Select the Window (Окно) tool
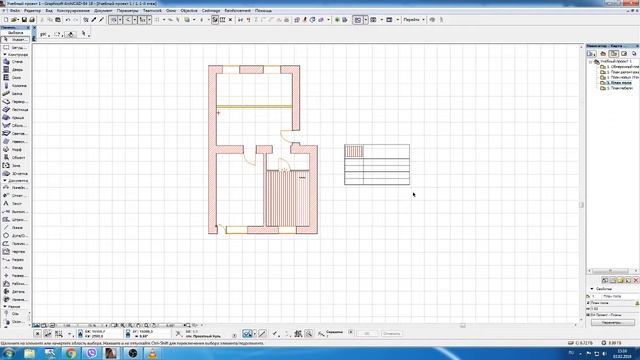The image size is (640, 360). [15, 78]
